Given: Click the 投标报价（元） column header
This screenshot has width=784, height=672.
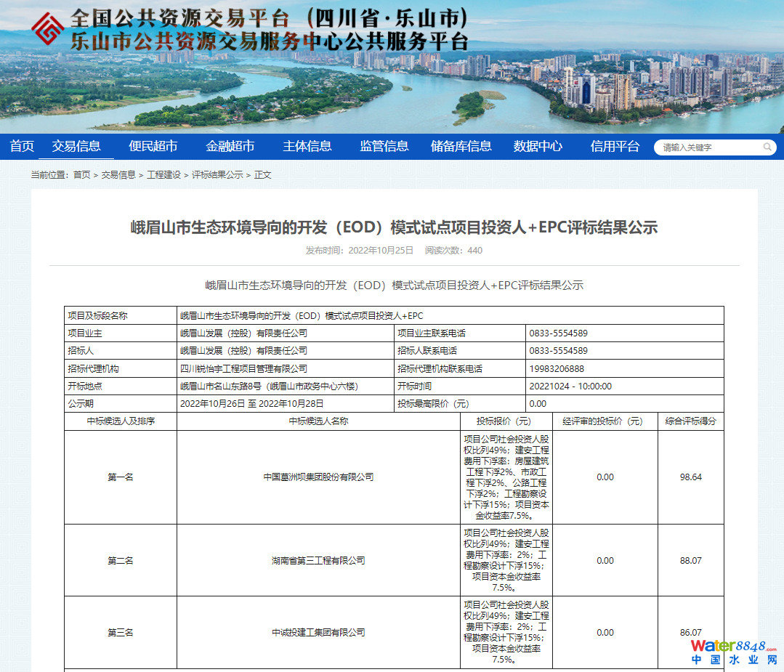Looking at the screenshot, I should [x=506, y=421].
